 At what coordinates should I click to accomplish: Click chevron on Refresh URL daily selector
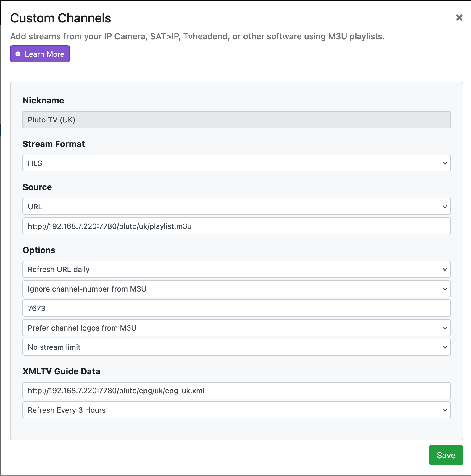(x=445, y=269)
